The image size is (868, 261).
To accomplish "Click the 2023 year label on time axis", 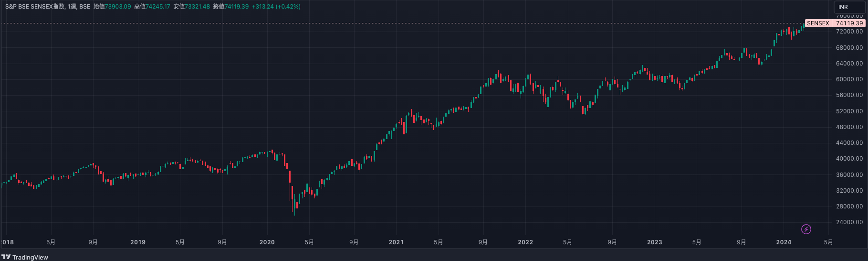I will pos(655,242).
